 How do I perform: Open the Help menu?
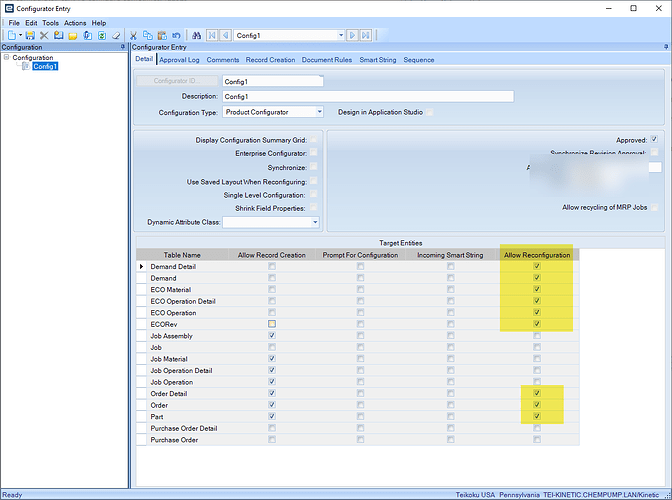[x=99, y=23]
